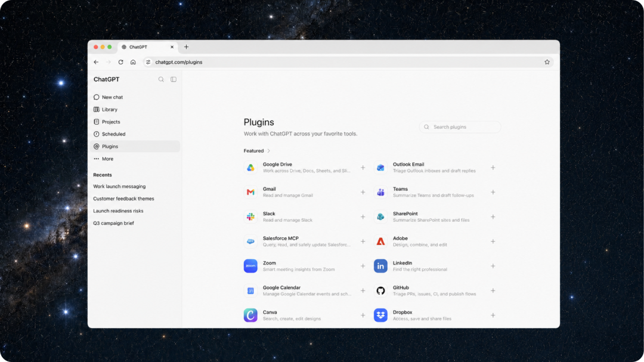Screen dimensions: 644x362
Task: Click the LinkedIn plugin icon
Action: pos(380,266)
